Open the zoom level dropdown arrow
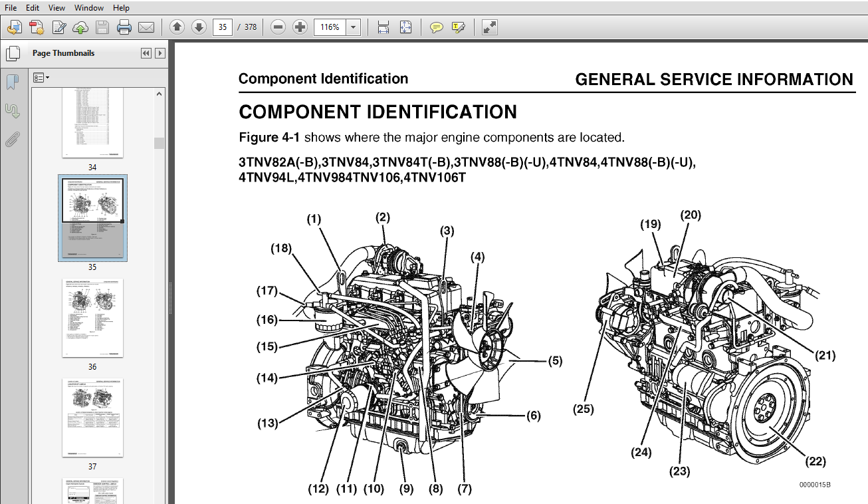 (x=353, y=27)
